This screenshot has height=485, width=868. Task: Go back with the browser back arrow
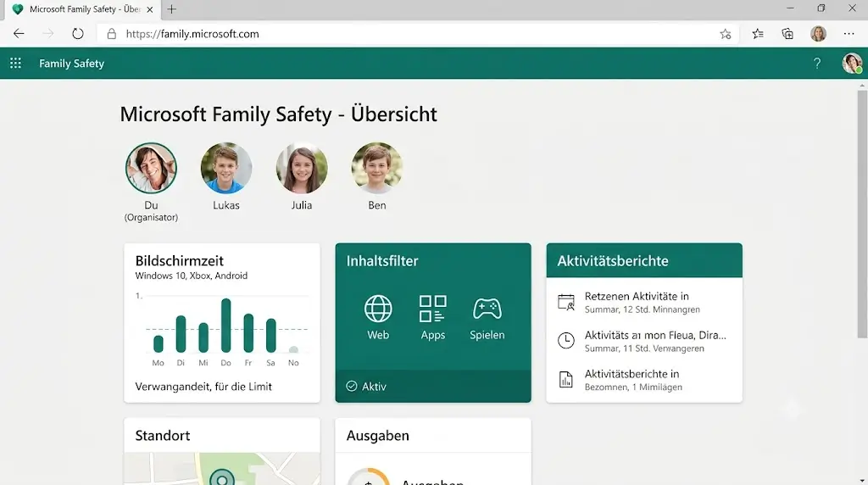click(19, 34)
